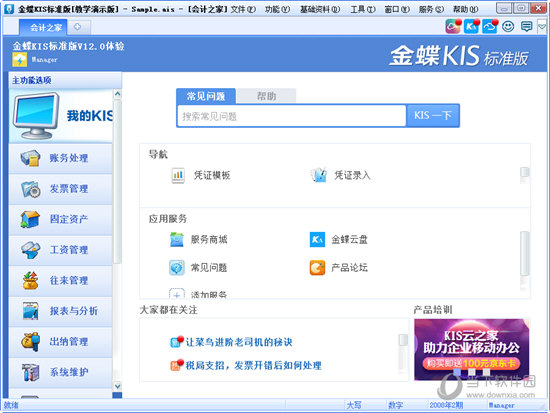Open 账务处理 module icon

click(30, 158)
